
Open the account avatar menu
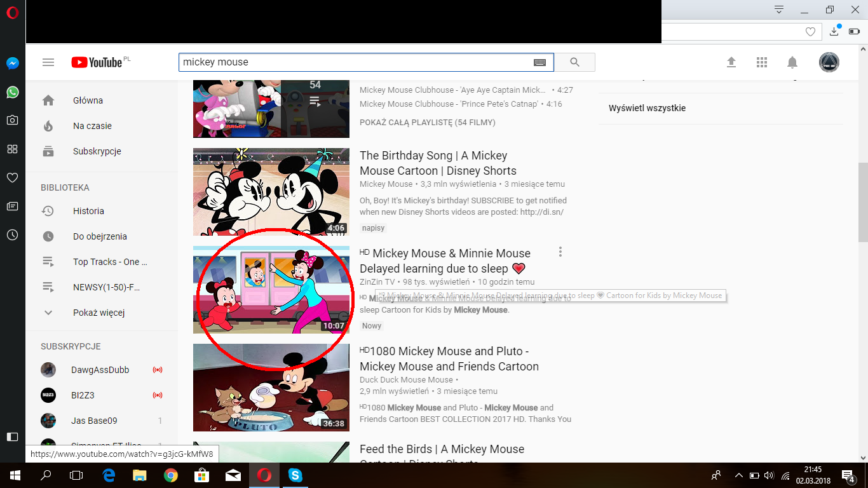pos(829,62)
